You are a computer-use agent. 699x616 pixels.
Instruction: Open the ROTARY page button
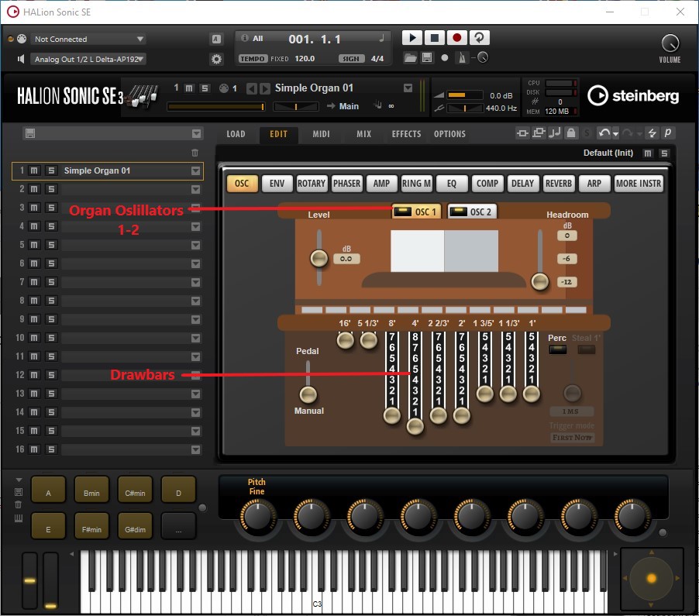click(312, 184)
